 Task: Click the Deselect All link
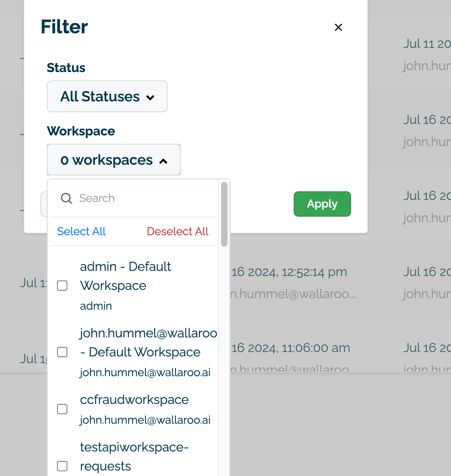(178, 232)
